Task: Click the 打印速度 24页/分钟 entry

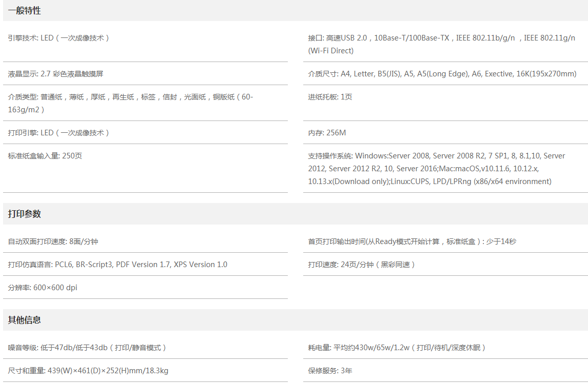Action: pyautogui.click(x=361, y=265)
